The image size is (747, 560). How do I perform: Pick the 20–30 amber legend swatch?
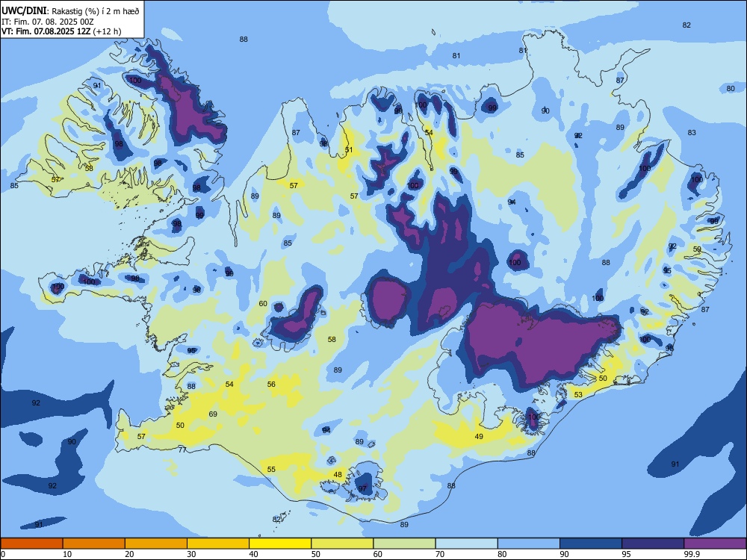pos(156,544)
